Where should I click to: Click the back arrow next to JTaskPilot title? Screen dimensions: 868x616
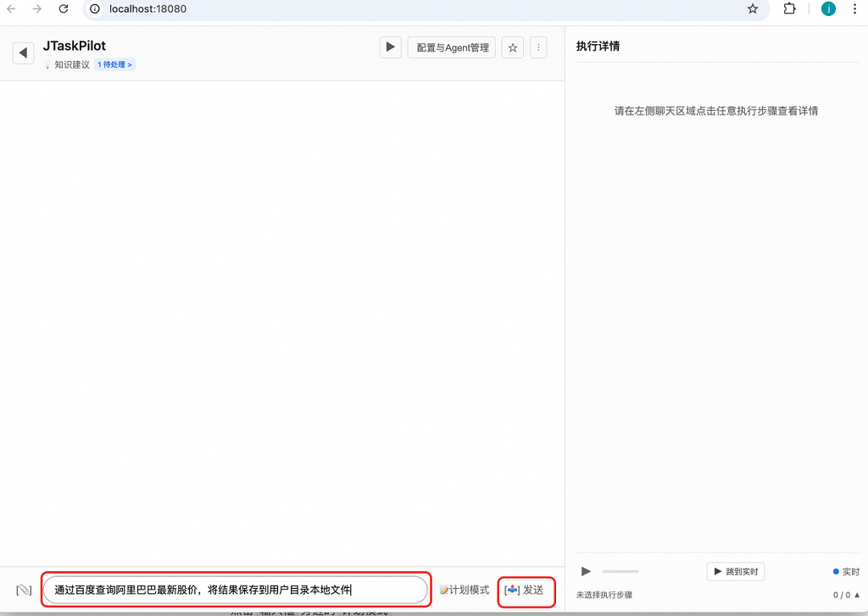click(23, 53)
